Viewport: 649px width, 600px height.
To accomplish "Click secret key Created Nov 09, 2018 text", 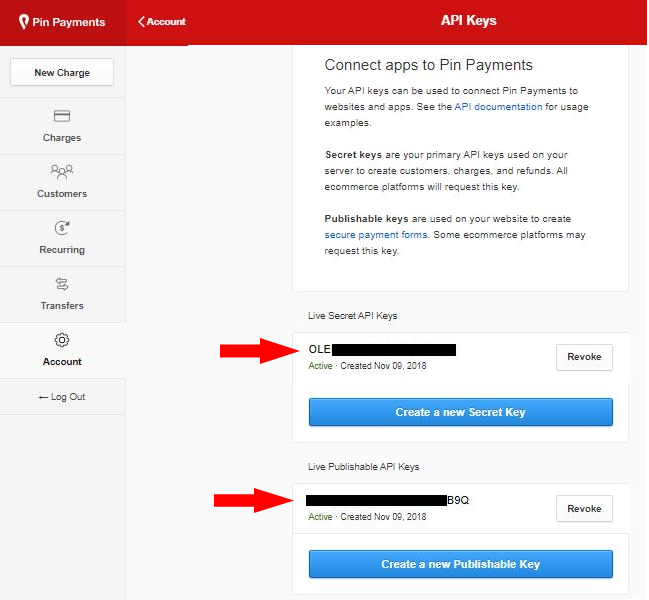I will click(x=383, y=366).
